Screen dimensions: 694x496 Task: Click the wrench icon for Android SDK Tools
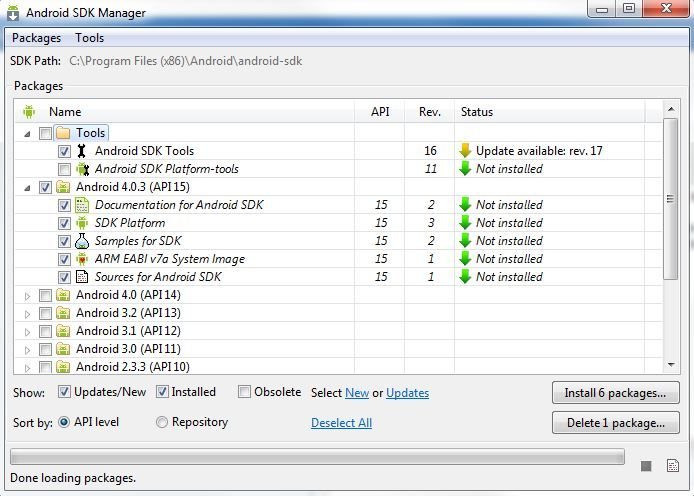tap(81, 151)
